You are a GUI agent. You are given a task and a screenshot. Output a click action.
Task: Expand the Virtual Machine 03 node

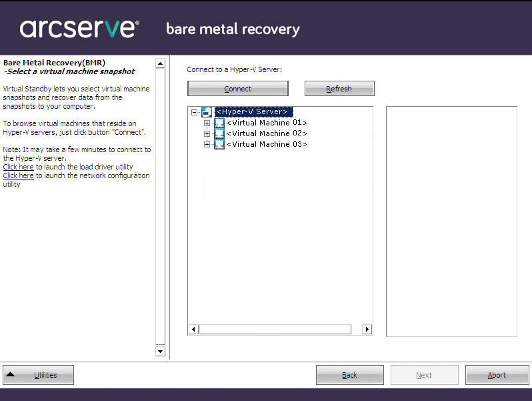(x=207, y=145)
